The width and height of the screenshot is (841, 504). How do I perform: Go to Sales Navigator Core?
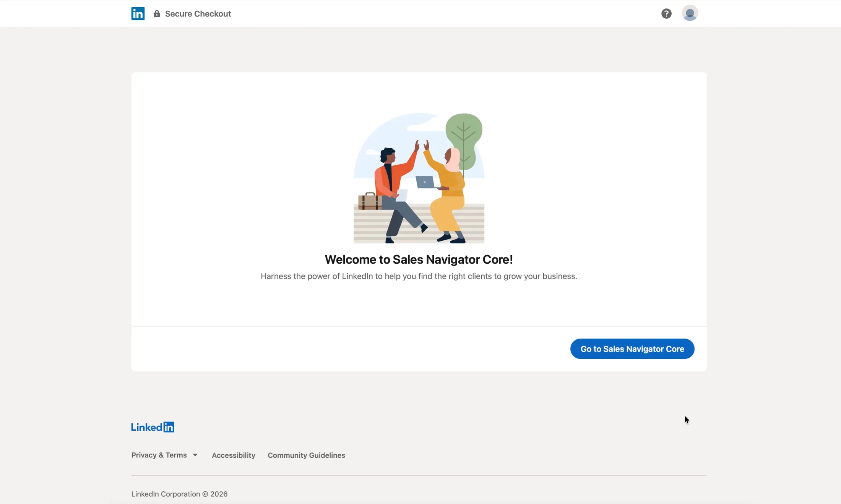coord(632,349)
